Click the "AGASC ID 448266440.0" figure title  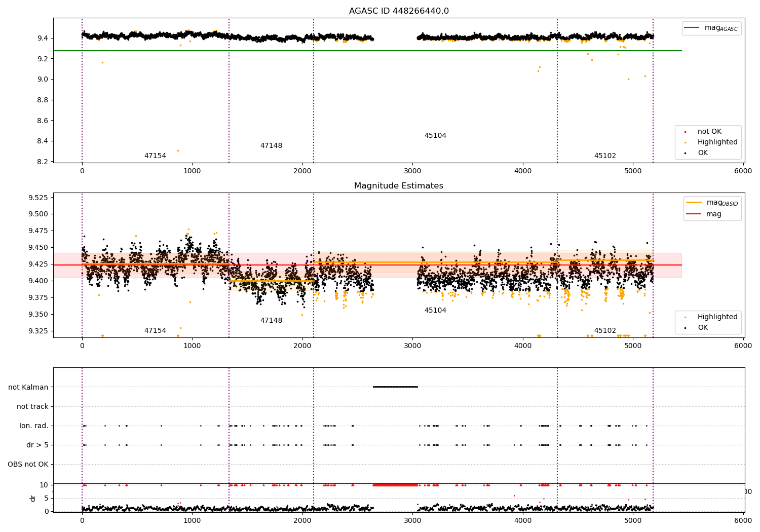pos(399,11)
